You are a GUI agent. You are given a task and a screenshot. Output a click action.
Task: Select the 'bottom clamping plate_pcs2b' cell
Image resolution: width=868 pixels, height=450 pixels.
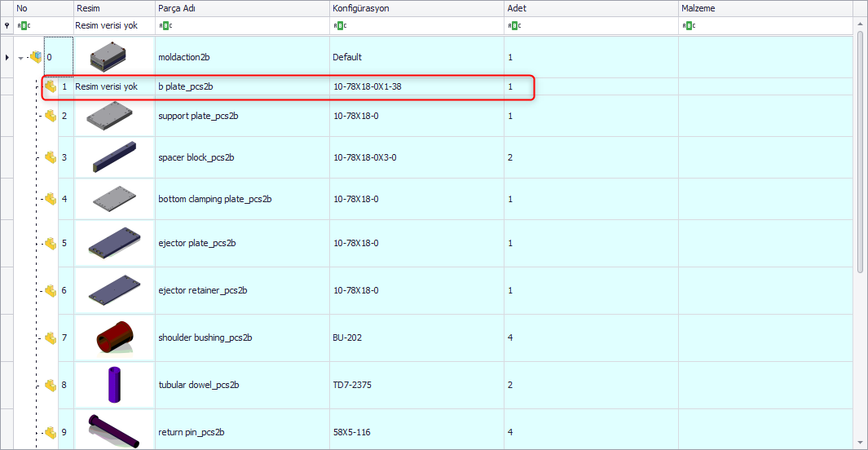click(242, 199)
